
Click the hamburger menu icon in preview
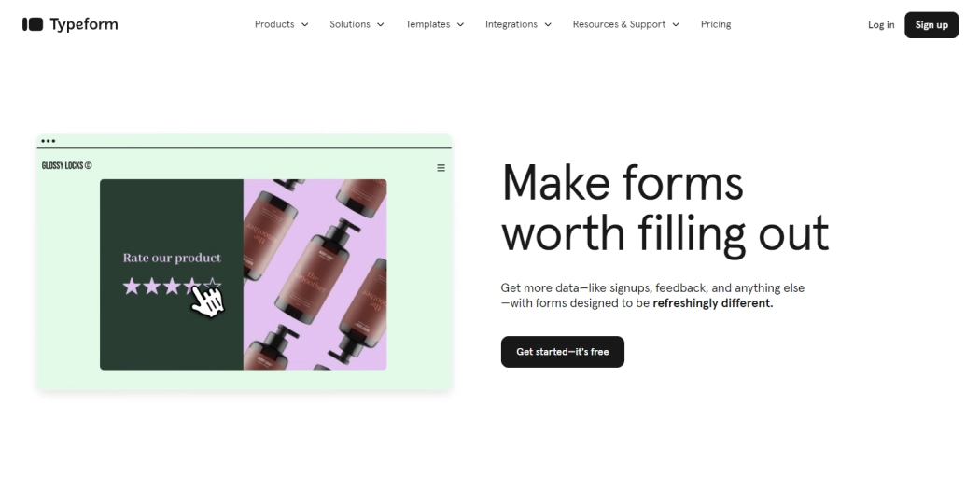coord(441,167)
